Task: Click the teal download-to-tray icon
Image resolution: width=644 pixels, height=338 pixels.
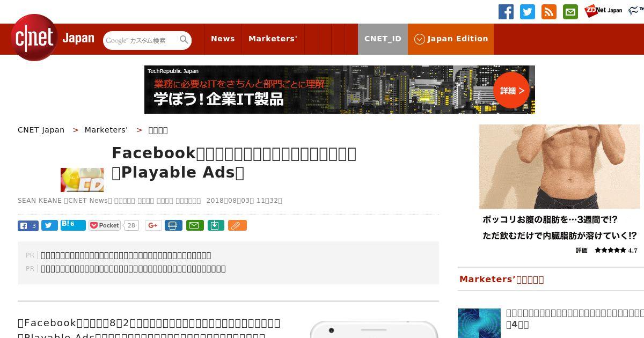Action: (215, 225)
